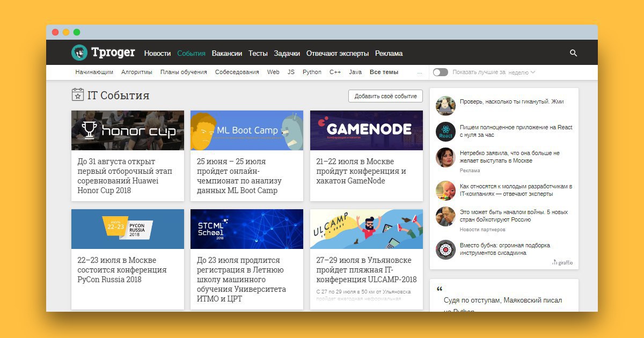Open the 'неделю' period dropdown

tap(522, 72)
